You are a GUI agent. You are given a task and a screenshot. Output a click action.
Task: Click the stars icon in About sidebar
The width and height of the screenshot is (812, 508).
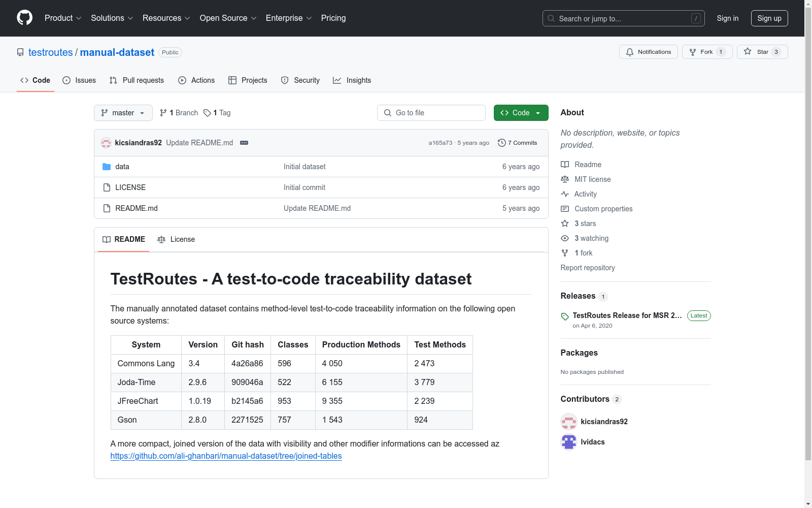565,224
